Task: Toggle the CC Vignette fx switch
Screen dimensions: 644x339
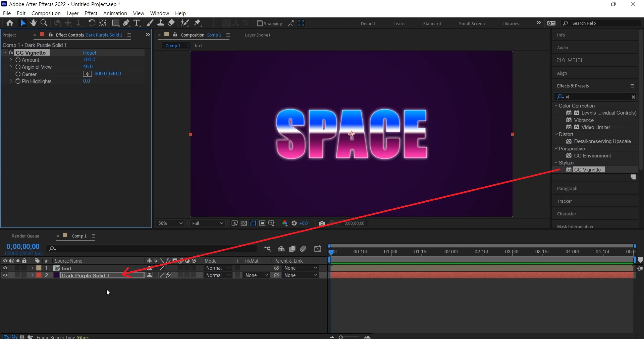Action: click(11, 53)
